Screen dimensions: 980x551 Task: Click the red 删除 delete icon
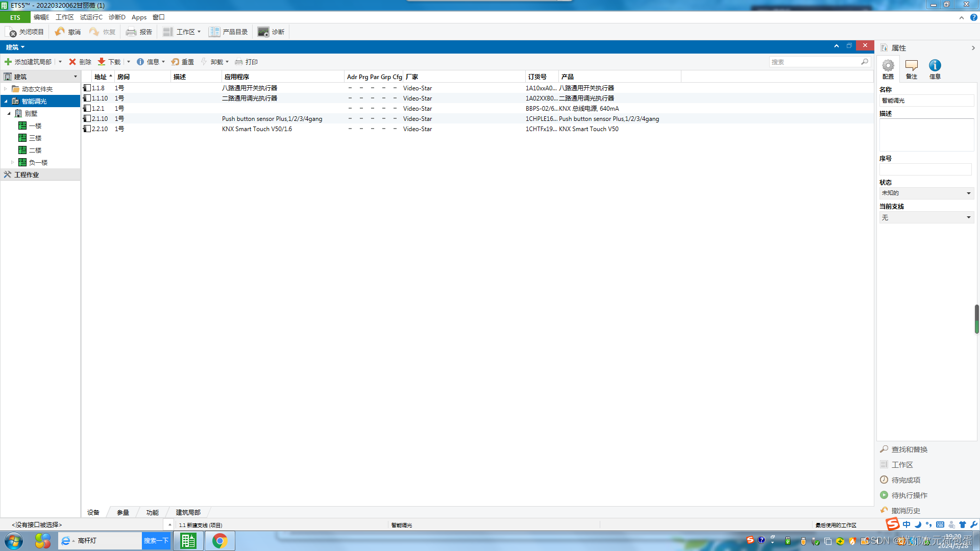pos(72,62)
